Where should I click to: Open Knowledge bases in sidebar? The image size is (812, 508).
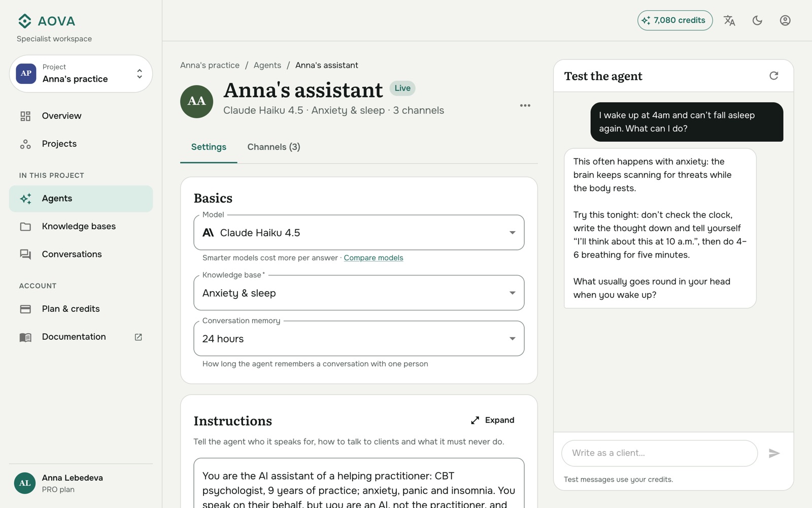[x=81, y=227]
